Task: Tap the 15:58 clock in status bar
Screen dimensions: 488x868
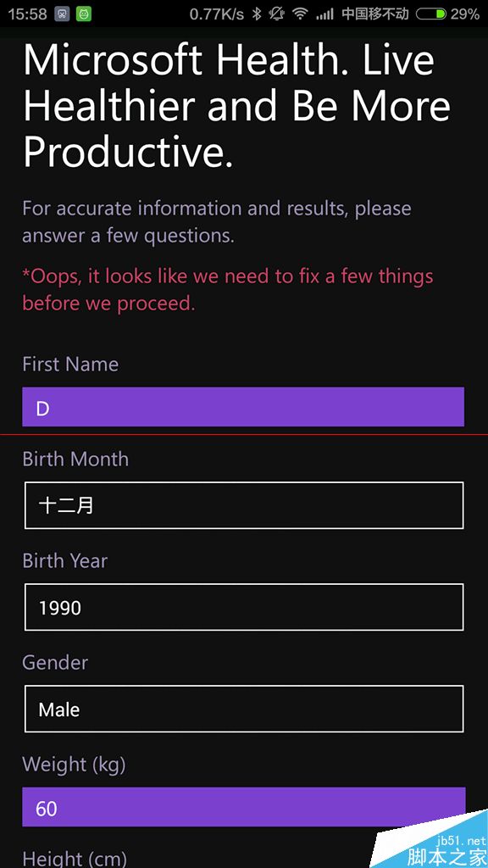Action: tap(28, 14)
